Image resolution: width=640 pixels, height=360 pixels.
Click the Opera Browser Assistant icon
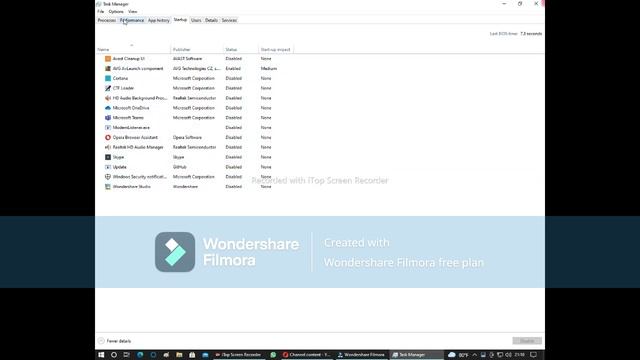point(108,138)
